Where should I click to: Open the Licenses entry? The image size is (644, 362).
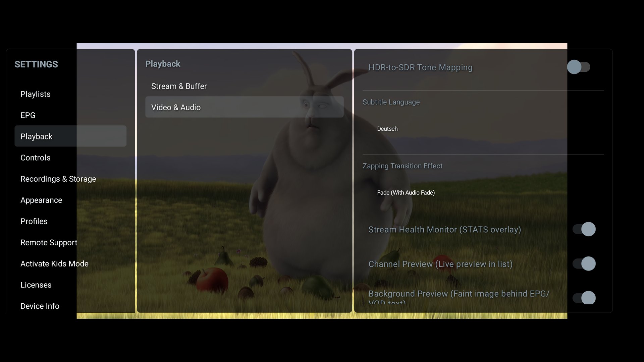(70, 285)
